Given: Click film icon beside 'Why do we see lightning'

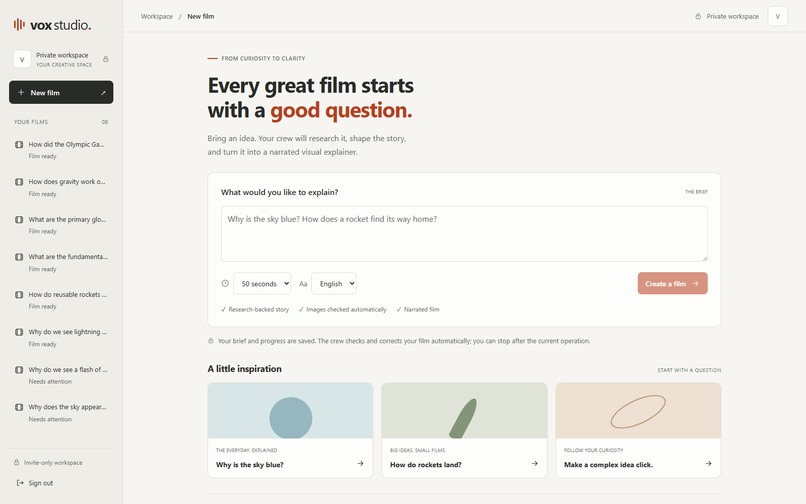Looking at the screenshot, I should click(19, 332).
